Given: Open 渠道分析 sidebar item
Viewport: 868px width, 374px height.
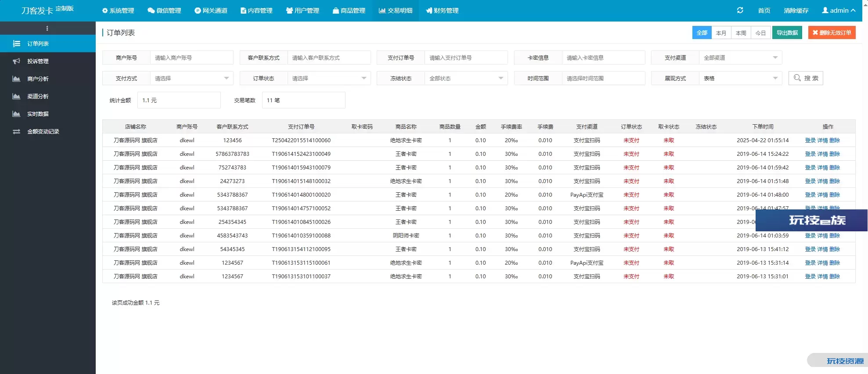Looking at the screenshot, I should coord(38,97).
